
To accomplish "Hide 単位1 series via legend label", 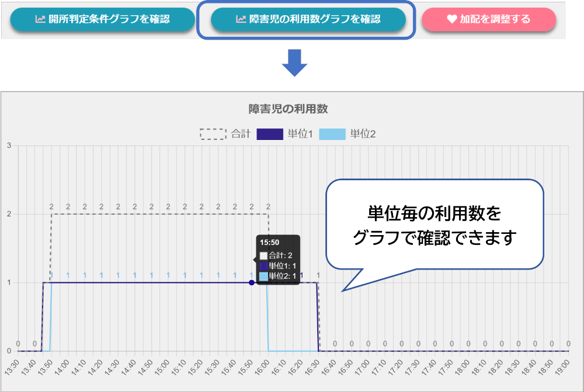I will point(300,134).
